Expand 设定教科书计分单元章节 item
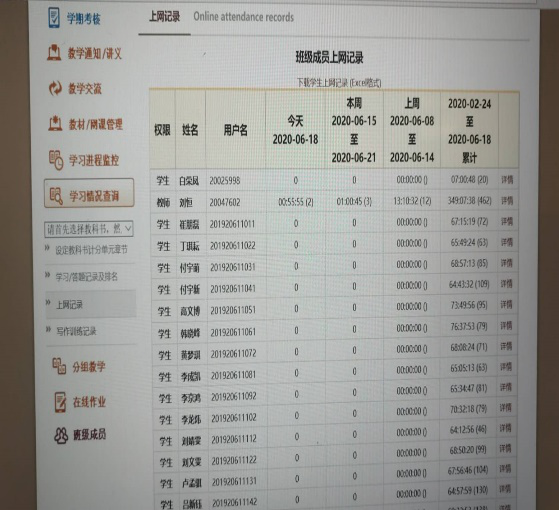This screenshot has width=559, height=510. click(x=91, y=250)
